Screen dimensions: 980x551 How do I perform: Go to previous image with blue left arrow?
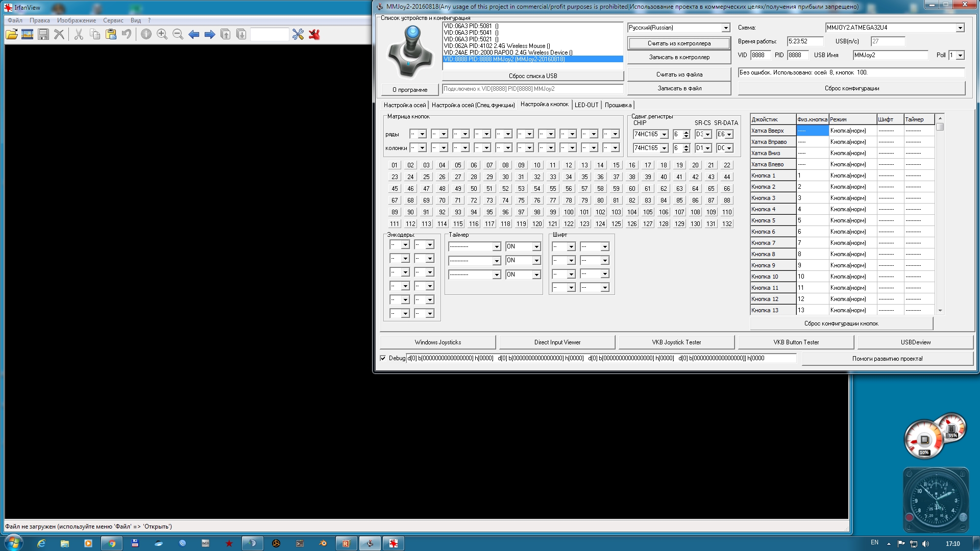point(194,34)
